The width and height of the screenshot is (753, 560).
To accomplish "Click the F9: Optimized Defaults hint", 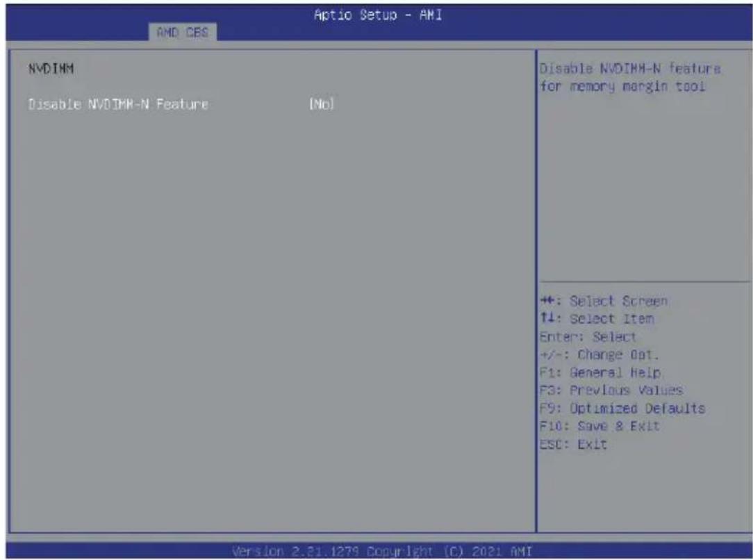I will pyautogui.click(x=622, y=409).
